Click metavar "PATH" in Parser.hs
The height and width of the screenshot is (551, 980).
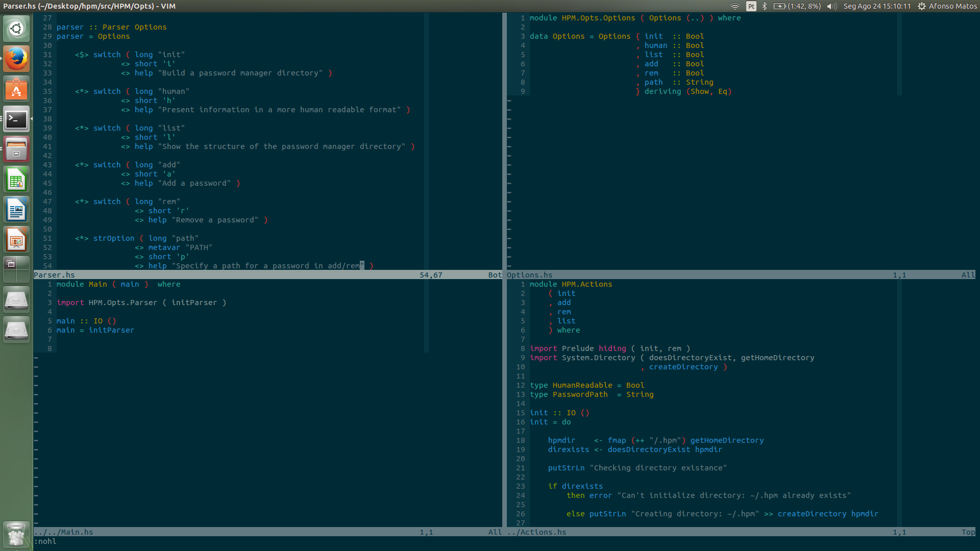[x=180, y=247]
